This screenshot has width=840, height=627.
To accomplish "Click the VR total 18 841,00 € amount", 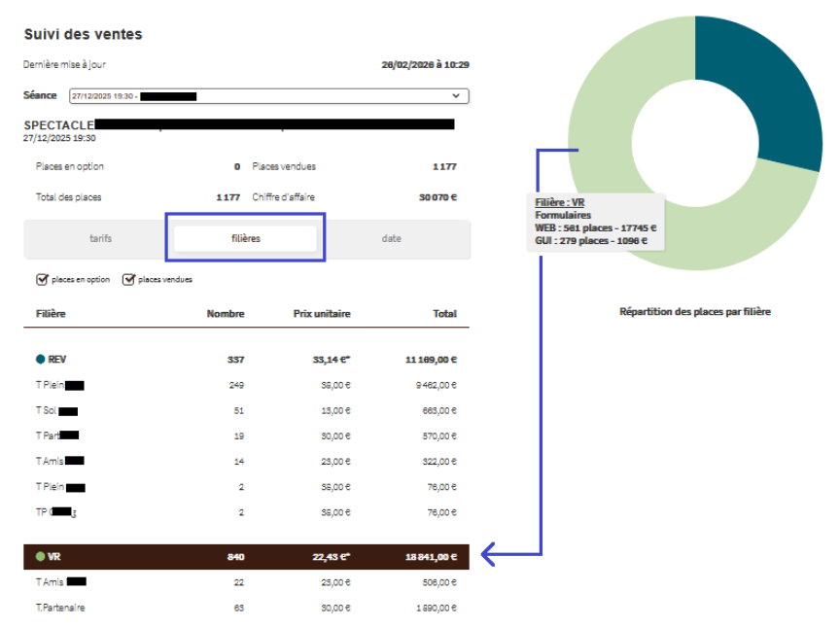I will pos(431,557).
